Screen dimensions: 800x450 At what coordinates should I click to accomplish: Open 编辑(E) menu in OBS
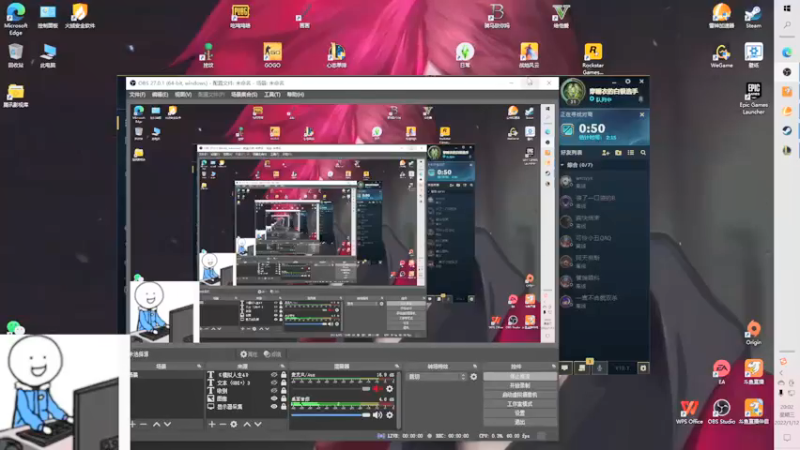(160, 94)
